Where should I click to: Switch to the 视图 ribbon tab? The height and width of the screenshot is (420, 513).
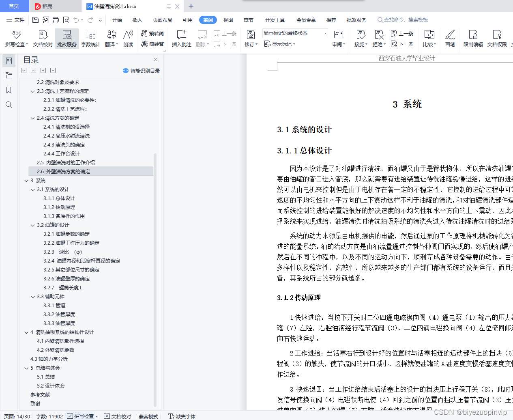tap(228, 20)
